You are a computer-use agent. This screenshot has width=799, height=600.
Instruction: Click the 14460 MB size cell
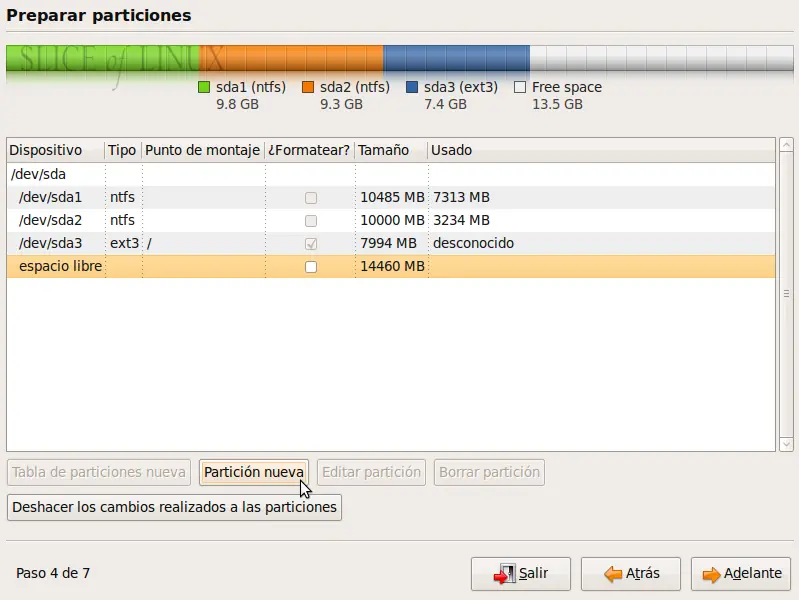click(392, 266)
